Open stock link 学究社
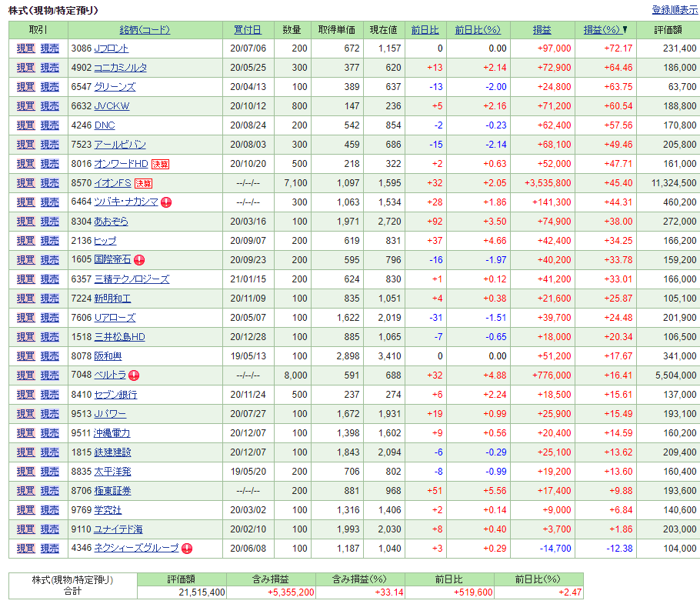The height and width of the screenshot is (604, 700). (108, 509)
